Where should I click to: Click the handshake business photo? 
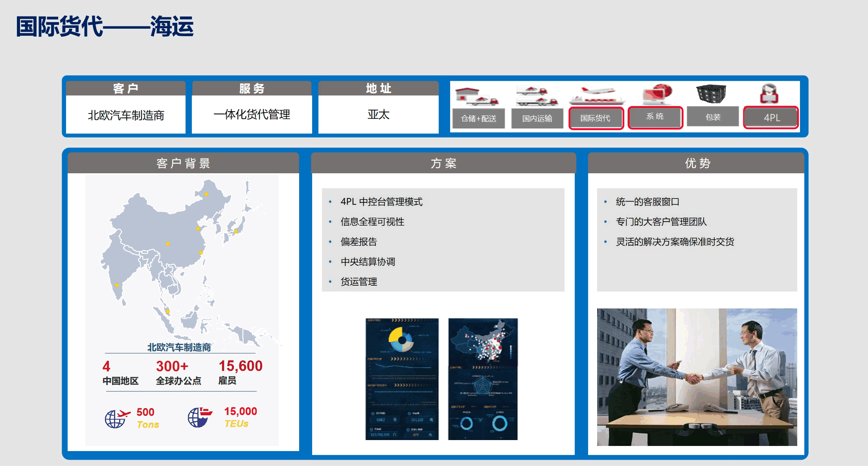click(697, 377)
